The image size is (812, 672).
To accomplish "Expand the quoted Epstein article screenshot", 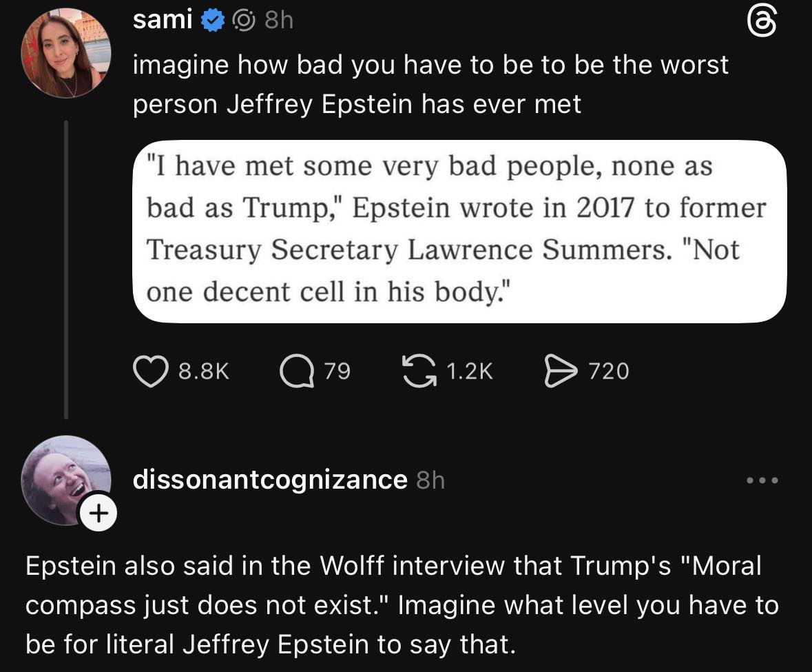I will pyautogui.click(x=459, y=231).
